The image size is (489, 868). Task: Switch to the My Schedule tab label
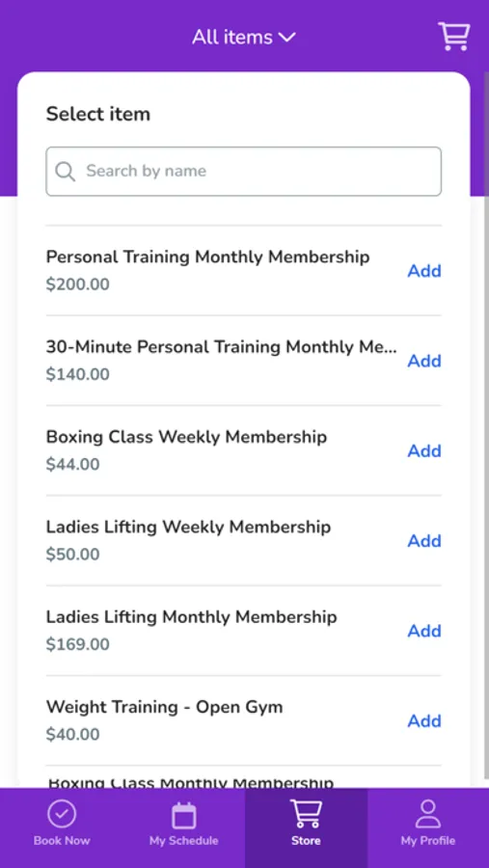coord(184,841)
